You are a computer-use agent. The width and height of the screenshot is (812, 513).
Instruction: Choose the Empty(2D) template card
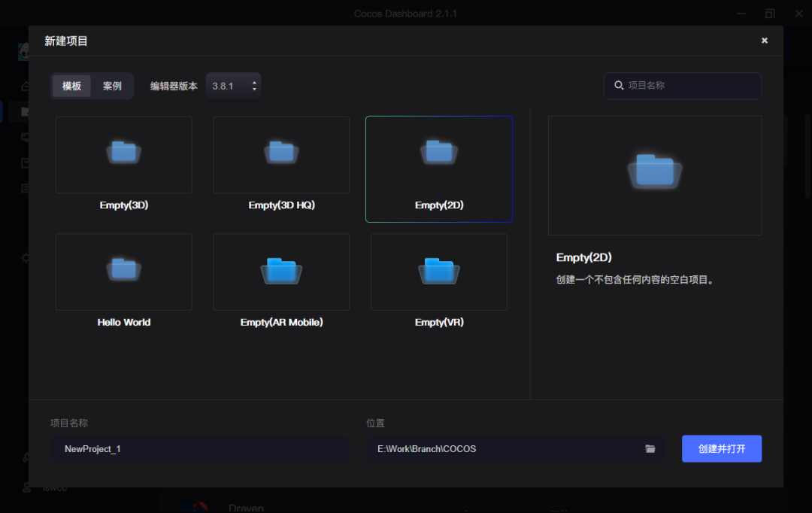pyautogui.click(x=439, y=169)
